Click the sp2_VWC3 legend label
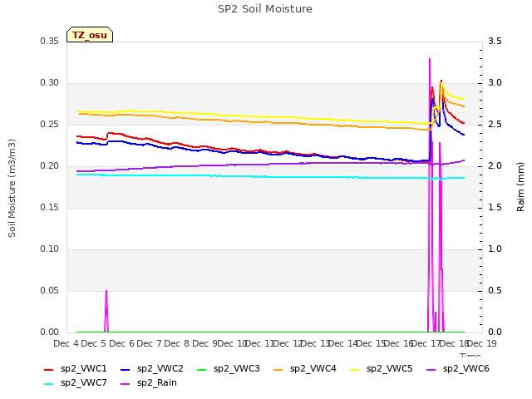 [236, 368]
